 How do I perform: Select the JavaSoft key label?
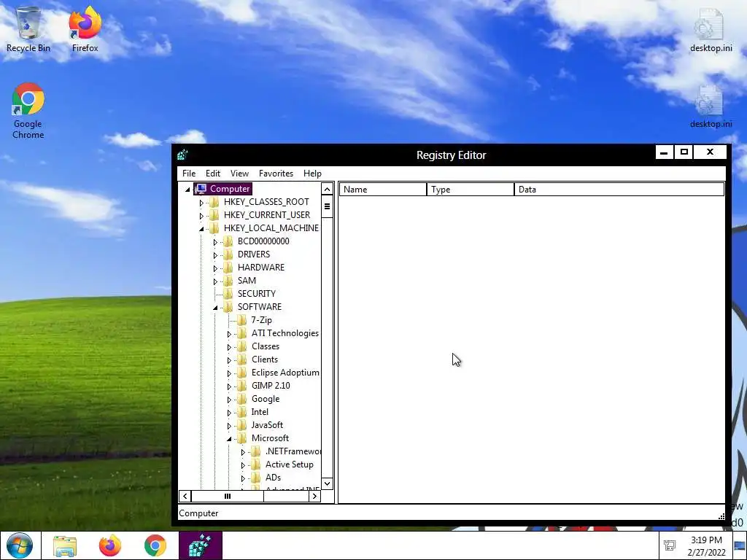(x=267, y=425)
